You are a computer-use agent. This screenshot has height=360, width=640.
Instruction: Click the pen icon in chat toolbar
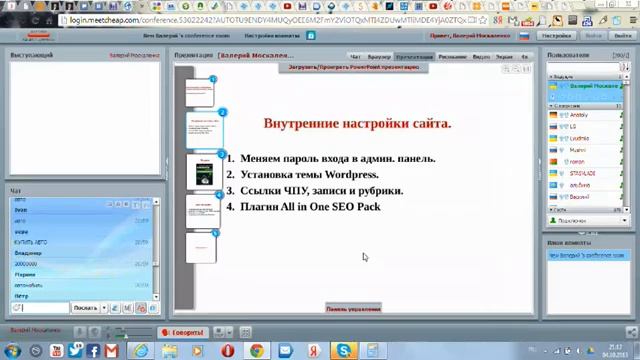point(115,308)
